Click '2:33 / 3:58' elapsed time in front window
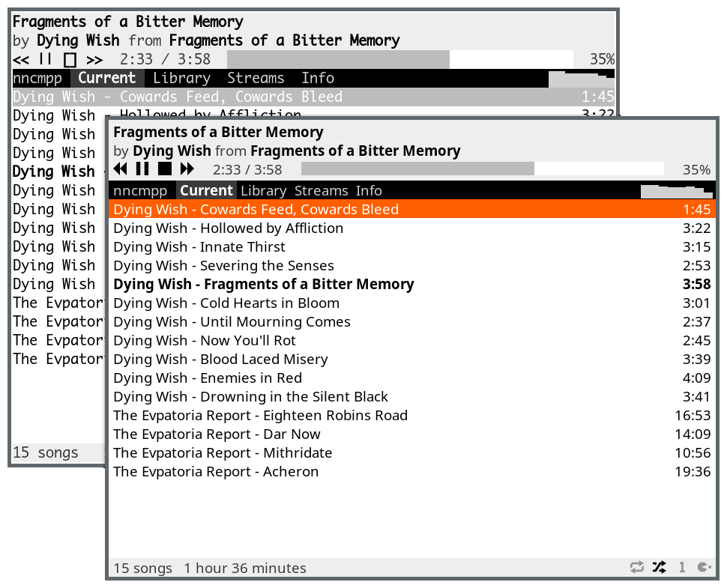This screenshot has height=588, width=727. [x=247, y=169]
